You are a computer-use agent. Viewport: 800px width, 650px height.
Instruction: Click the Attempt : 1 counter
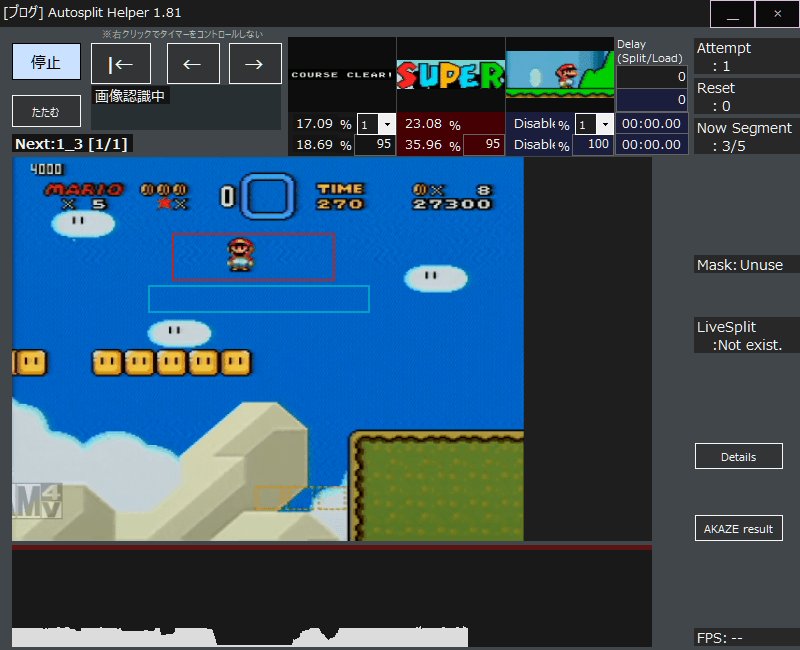tap(724, 57)
